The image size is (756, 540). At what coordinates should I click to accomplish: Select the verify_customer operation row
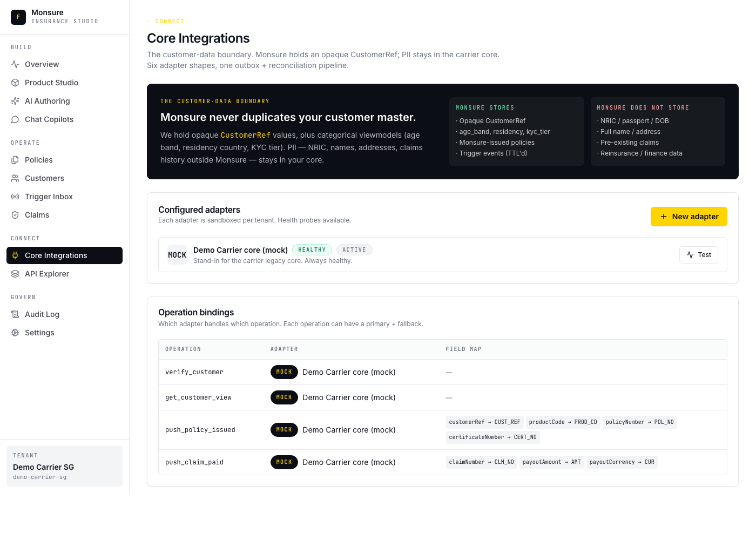point(194,372)
